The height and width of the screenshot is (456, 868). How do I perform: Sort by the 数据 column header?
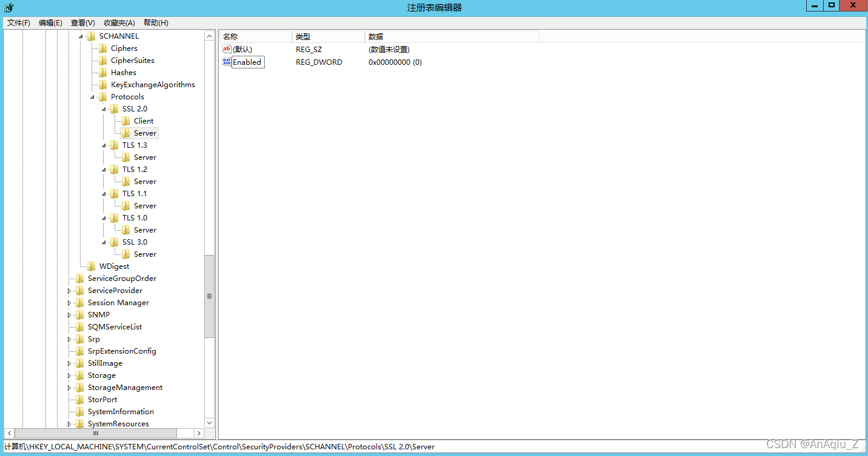[x=452, y=36]
